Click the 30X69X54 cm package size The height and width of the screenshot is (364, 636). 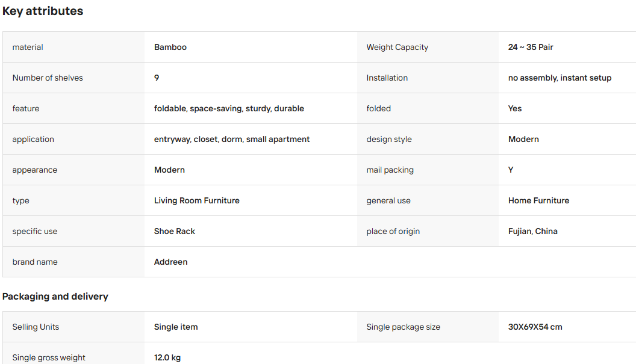pyautogui.click(x=535, y=327)
